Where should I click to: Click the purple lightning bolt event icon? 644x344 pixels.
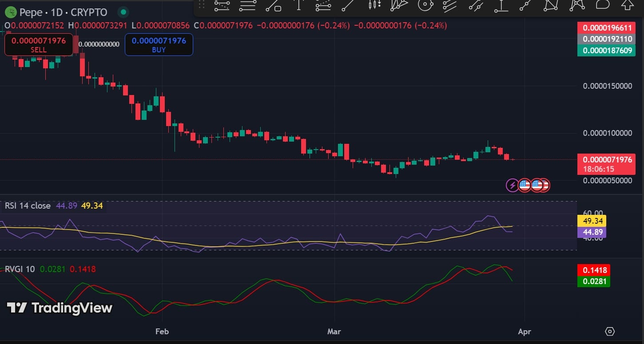tap(512, 185)
